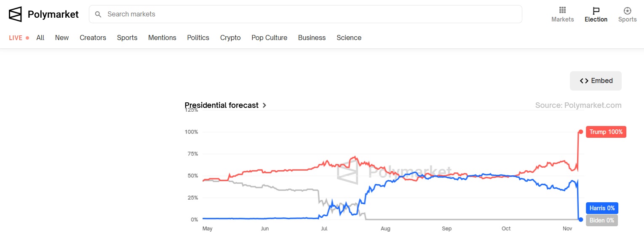The width and height of the screenshot is (644, 241).
Task: Select the Crypto category tab
Action: 230,37
